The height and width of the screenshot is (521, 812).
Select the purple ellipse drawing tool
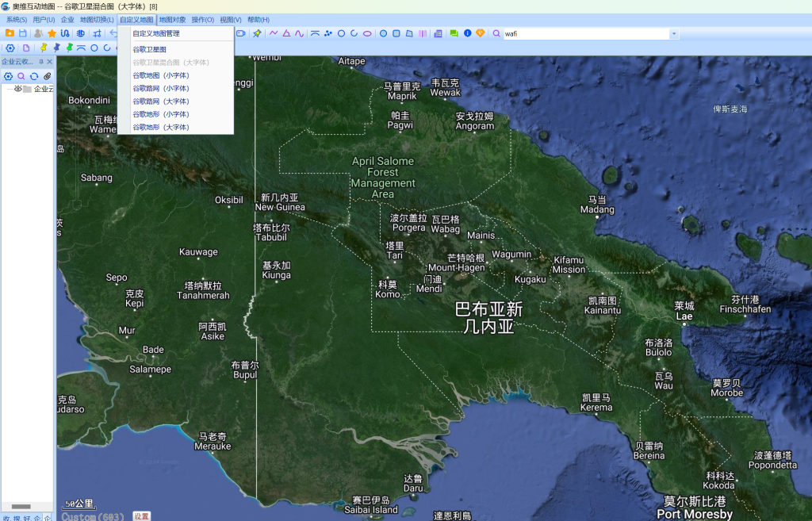(x=367, y=33)
